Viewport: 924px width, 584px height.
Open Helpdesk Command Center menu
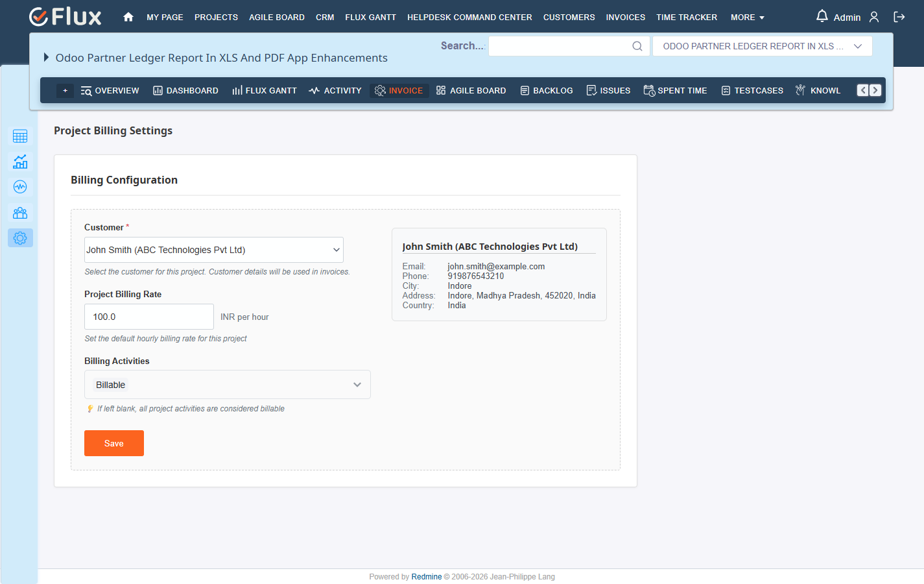click(x=469, y=18)
